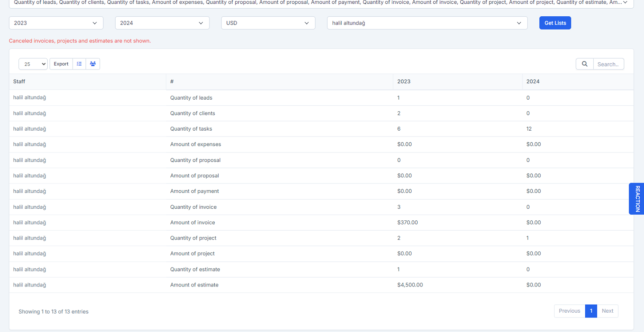Click the 12 tasks value for 2024
Image resolution: width=644 pixels, height=332 pixels.
(x=529, y=129)
